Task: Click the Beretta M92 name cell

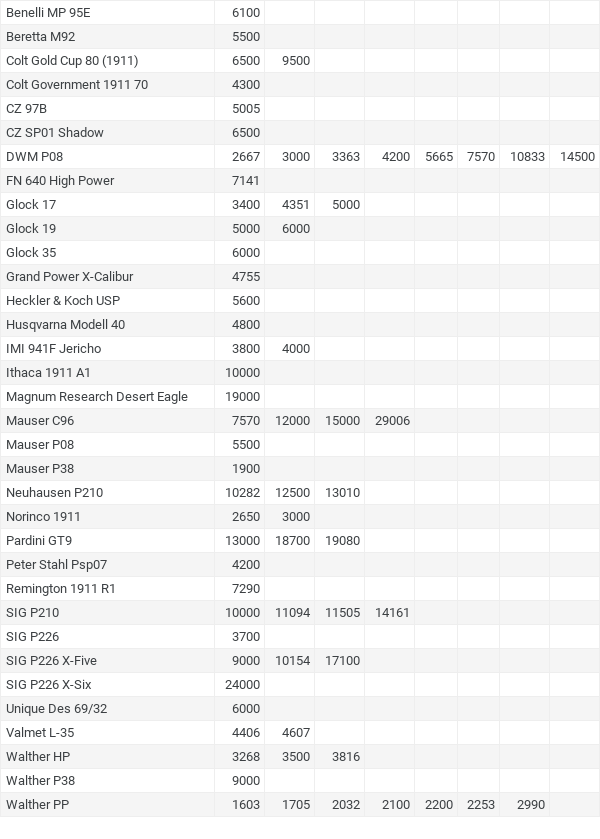Action: [41, 36]
